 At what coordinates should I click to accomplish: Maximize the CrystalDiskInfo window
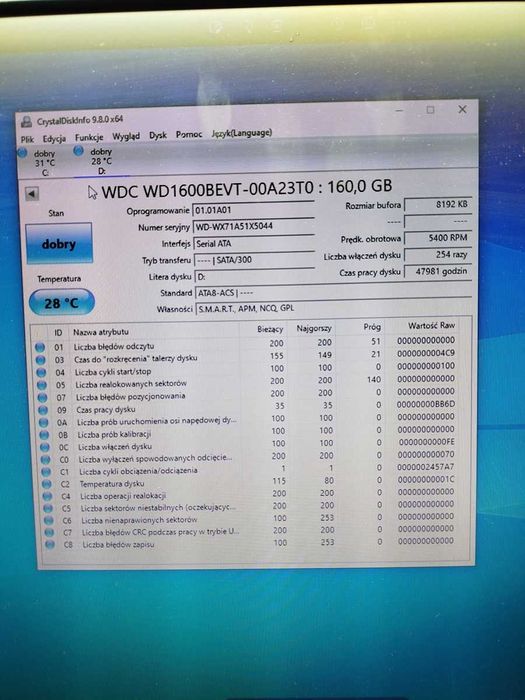pyautogui.click(x=430, y=110)
